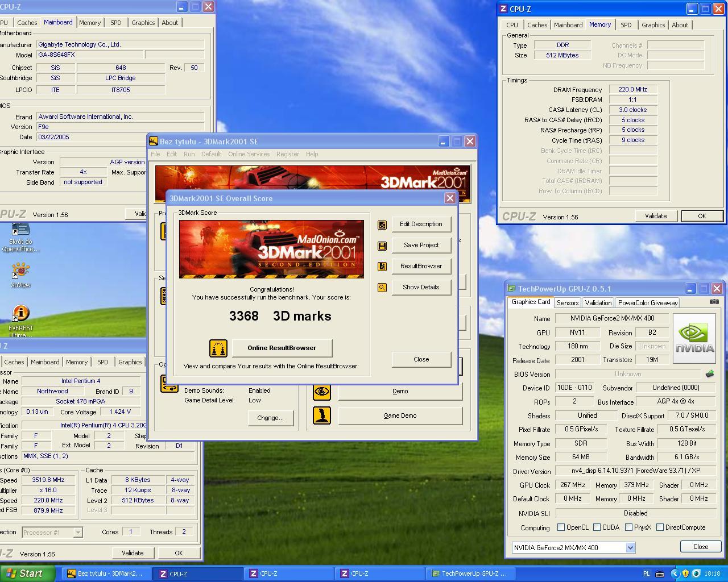The width and height of the screenshot is (728, 582).
Task: Select Caches tab in mainboard CPU-Z window
Action: 27,23
